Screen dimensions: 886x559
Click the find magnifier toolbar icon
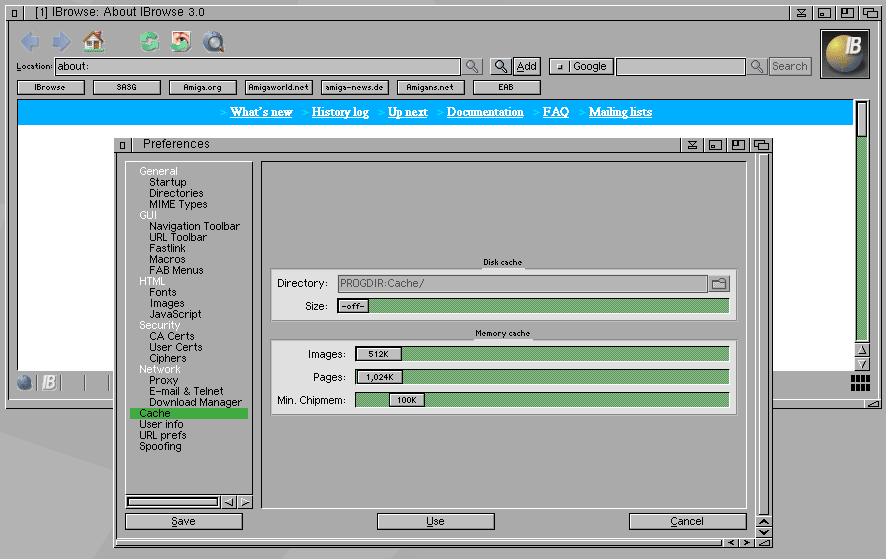point(213,42)
